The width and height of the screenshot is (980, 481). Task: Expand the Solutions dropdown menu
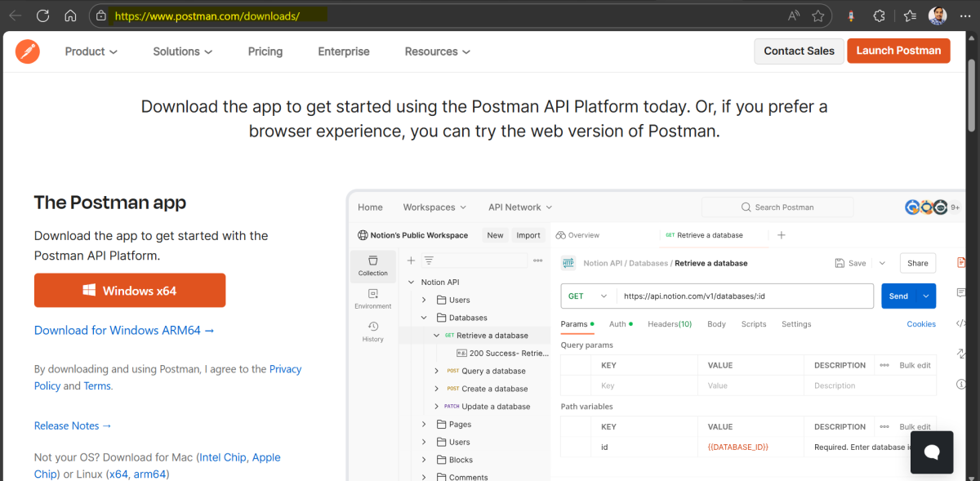pos(183,51)
